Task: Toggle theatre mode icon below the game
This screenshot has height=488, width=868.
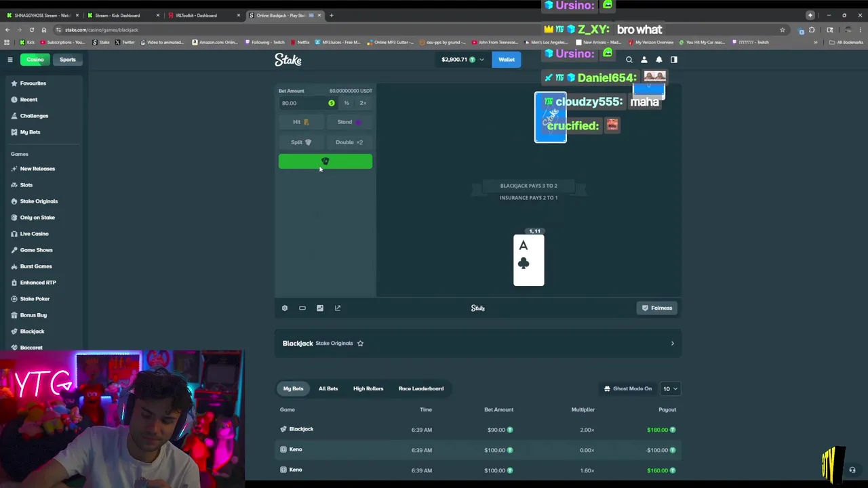Action: tap(302, 308)
